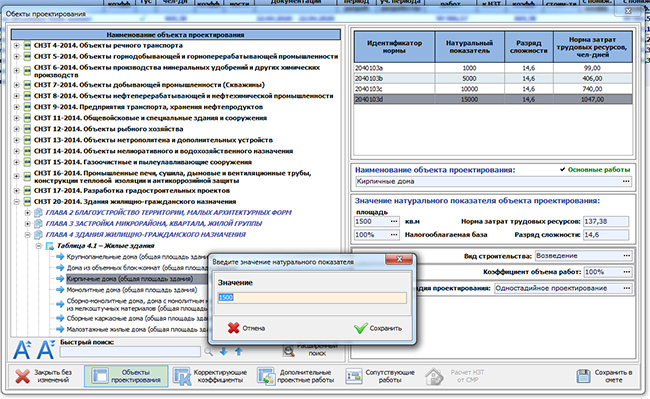Expand СНЗТ 4-2014 Объекты речного транспорта node
The image size is (650, 399).
click(17, 46)
